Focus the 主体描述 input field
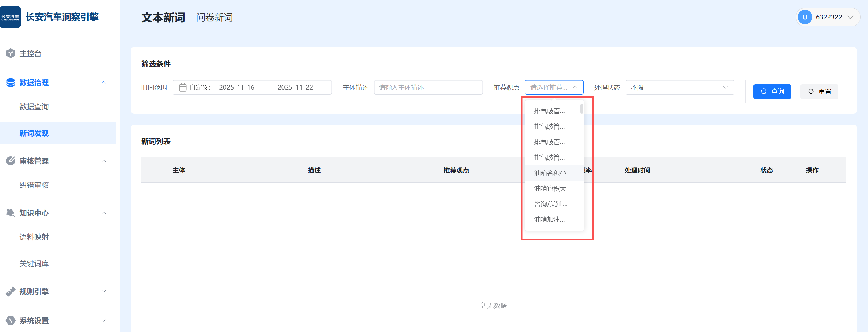The width and height of the screenshot is (868, 332). pos(428,88)
